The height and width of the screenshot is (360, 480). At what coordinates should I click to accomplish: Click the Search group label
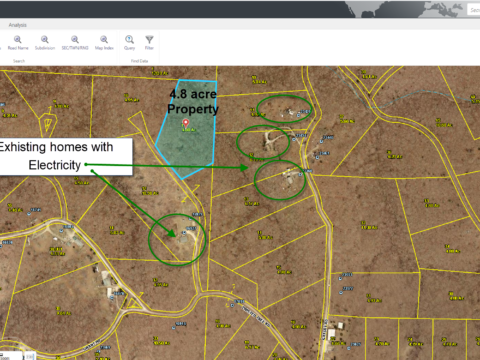19,61
